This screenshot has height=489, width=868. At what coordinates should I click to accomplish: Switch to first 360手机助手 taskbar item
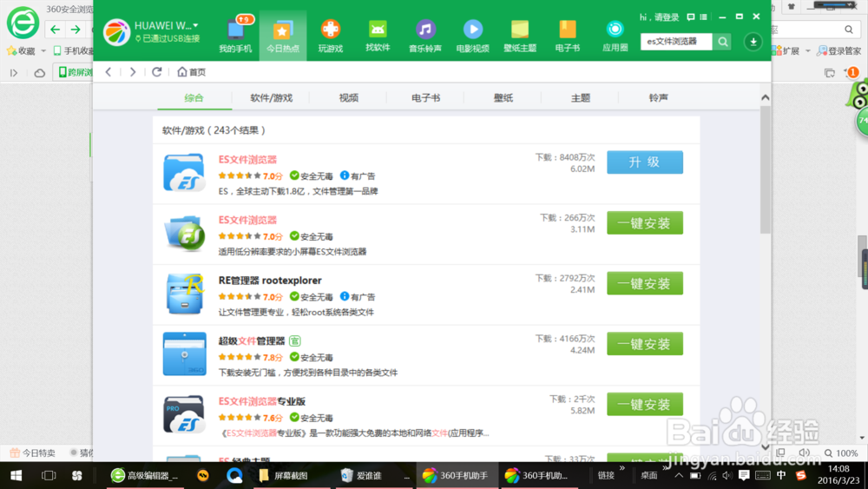coord(456,475)
